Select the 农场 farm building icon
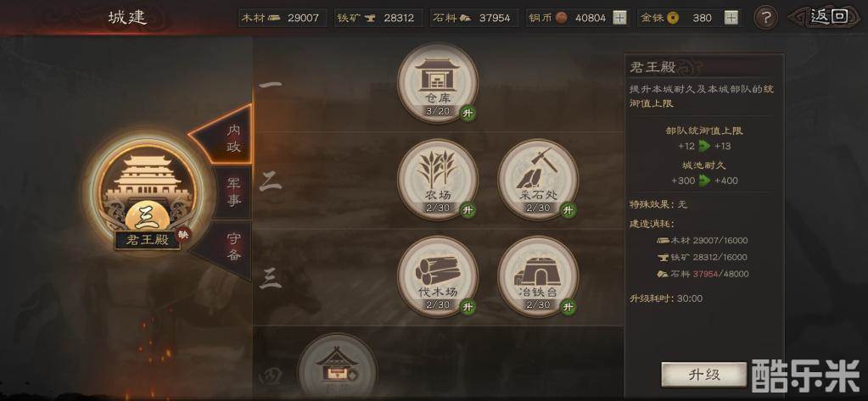868x401 pixels. click(x=438, y=180)
